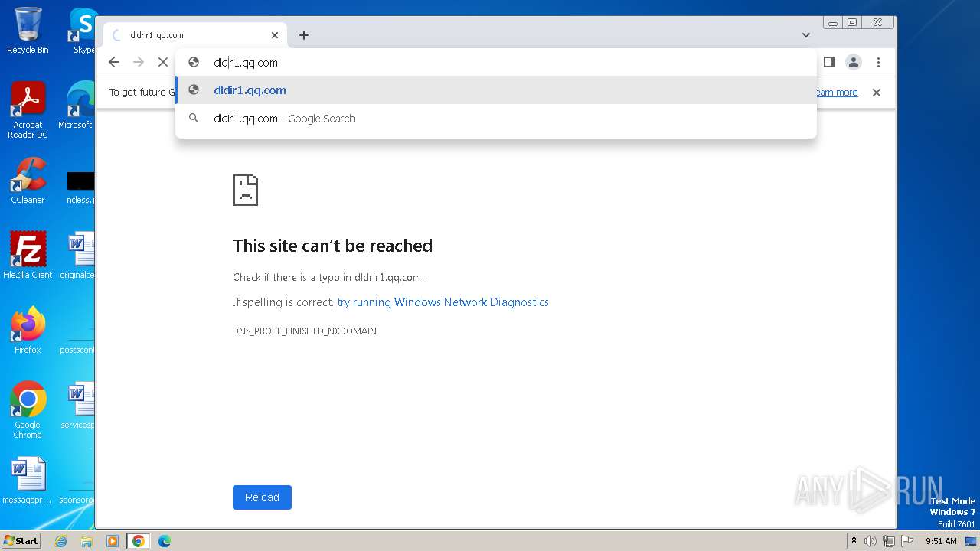The width and height of the screenshot is (980, 551).
Task: Open a new tab with plus button
Action: [304, 35]
